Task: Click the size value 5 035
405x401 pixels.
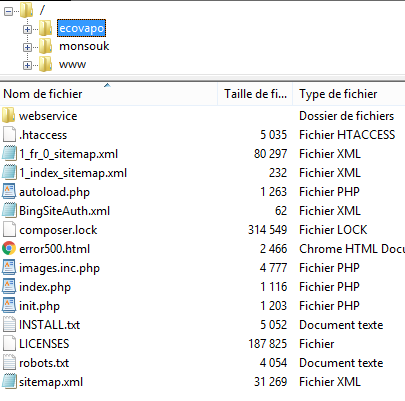Action: (273, 135)
